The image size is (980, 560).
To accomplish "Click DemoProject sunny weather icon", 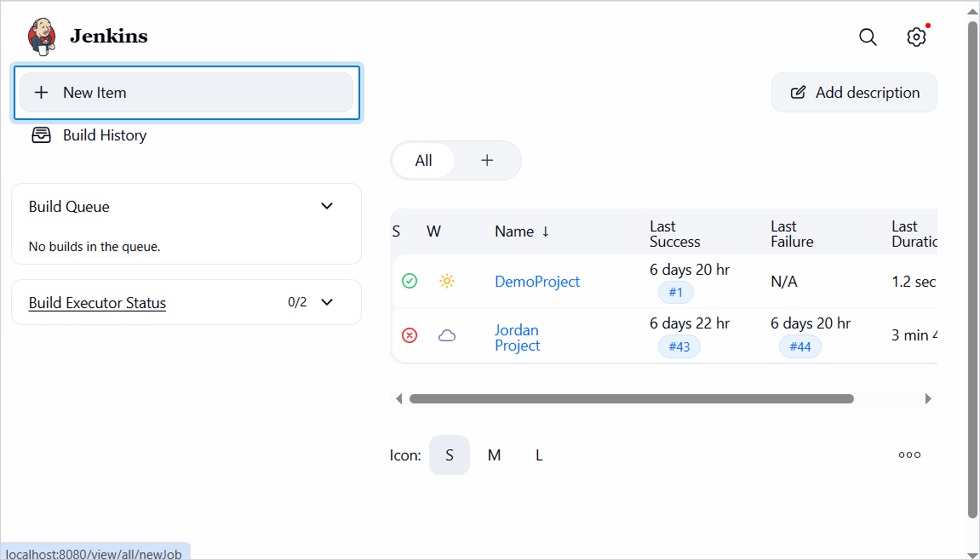I will 447,281.
